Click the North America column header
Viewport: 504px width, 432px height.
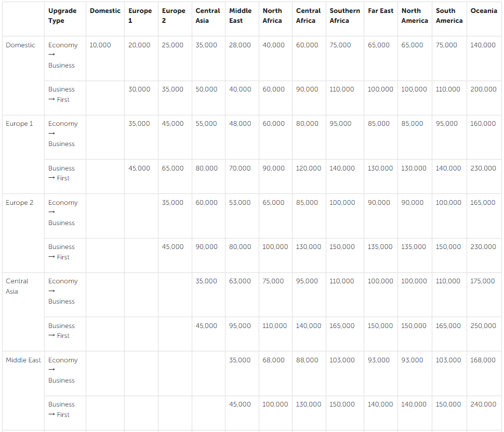point(414,16)
